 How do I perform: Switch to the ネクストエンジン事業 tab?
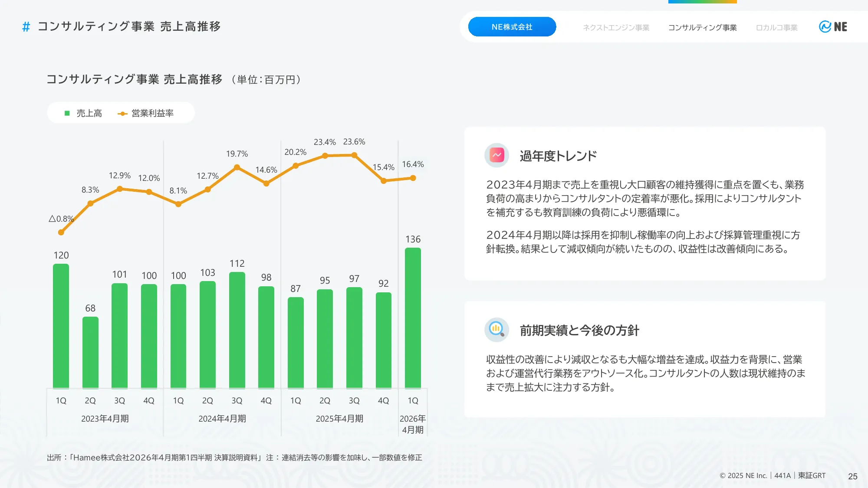pyautogui.click(x=616, y=28)
